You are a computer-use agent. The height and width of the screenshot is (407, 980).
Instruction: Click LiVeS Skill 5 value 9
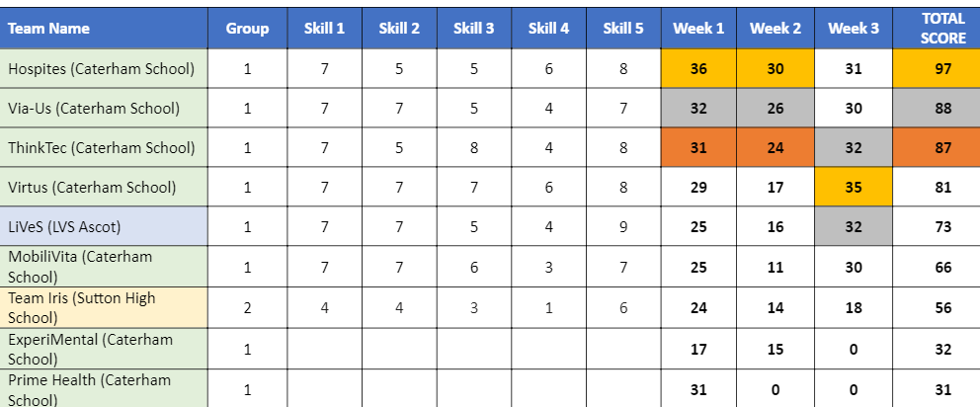623,226
